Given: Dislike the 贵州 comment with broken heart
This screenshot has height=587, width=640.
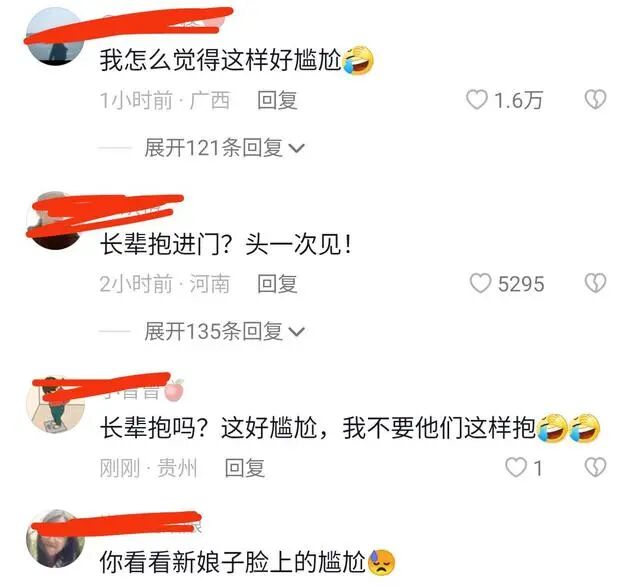Looking at the screenshot, I should tap(595, 467).
